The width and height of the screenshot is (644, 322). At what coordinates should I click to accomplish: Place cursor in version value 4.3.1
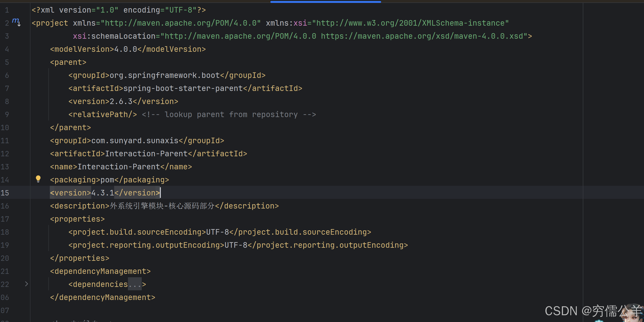click(x=103, y=193)
